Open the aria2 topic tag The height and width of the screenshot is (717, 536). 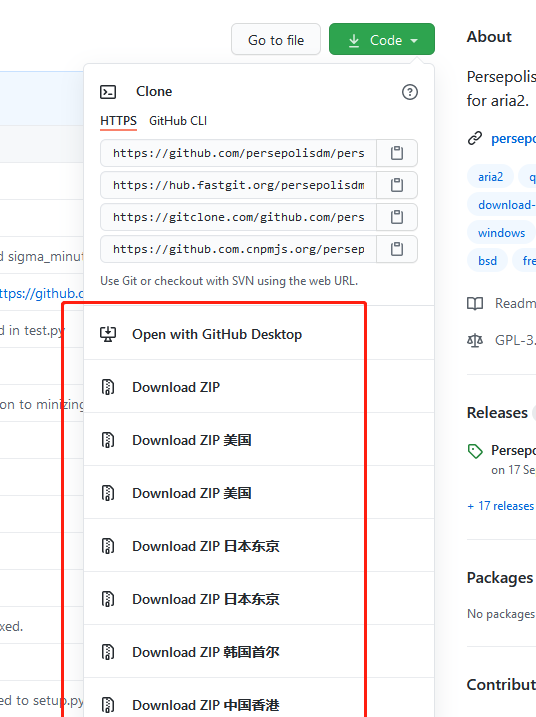tap(490, 177)
